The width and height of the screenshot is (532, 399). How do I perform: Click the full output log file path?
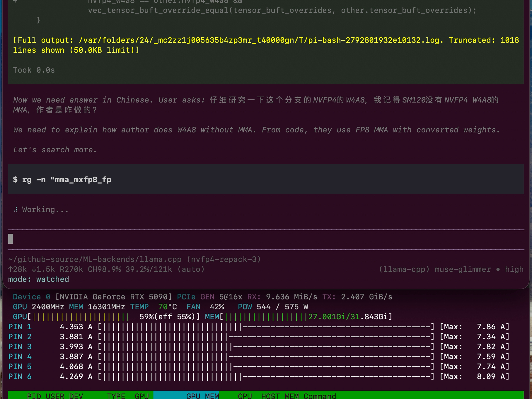coord(259,40)
